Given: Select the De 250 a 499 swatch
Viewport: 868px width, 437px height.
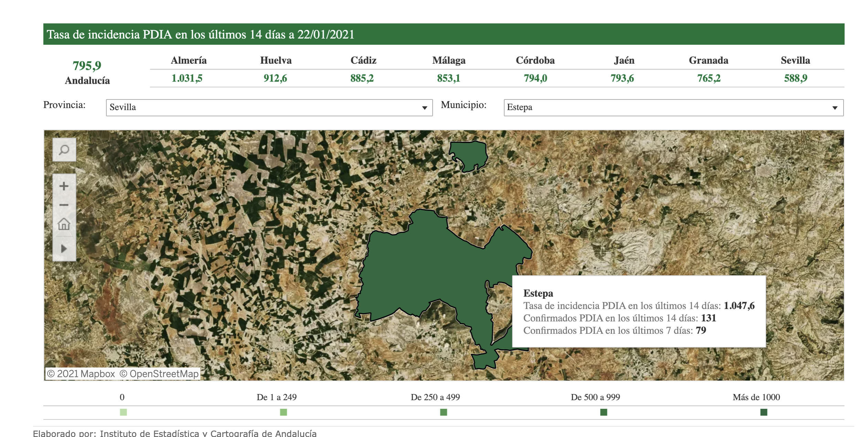Looking at the screenshot, I should pos(443,412).
